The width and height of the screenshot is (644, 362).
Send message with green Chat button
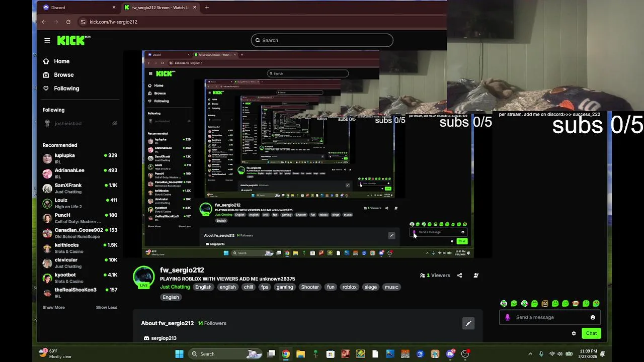(591, 333)
